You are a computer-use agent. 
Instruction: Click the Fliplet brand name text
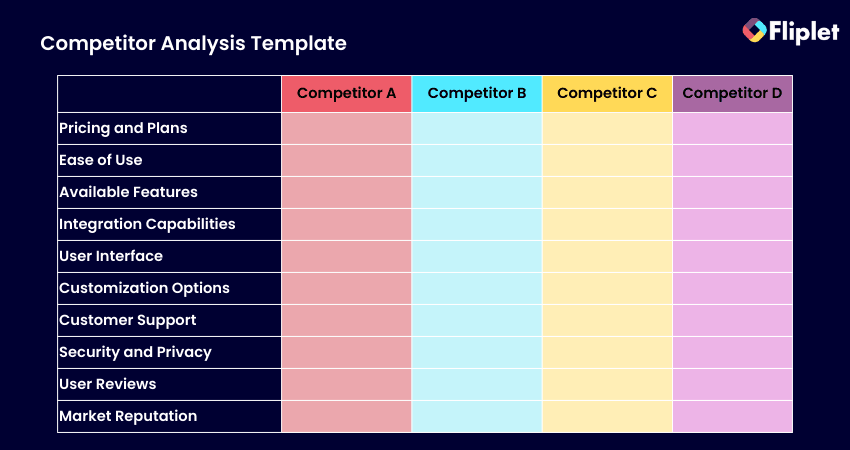(803, 33)
